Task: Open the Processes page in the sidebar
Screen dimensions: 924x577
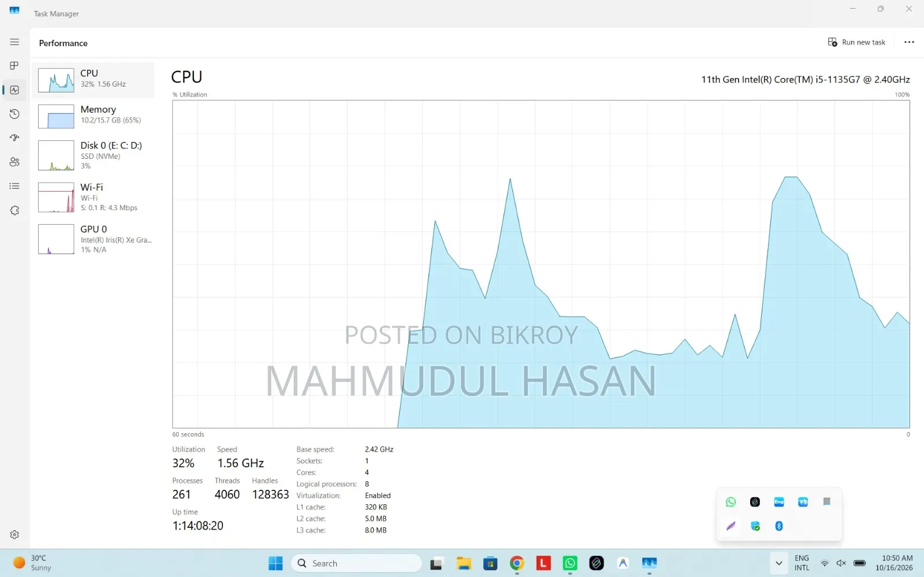Action: (14, 65)
